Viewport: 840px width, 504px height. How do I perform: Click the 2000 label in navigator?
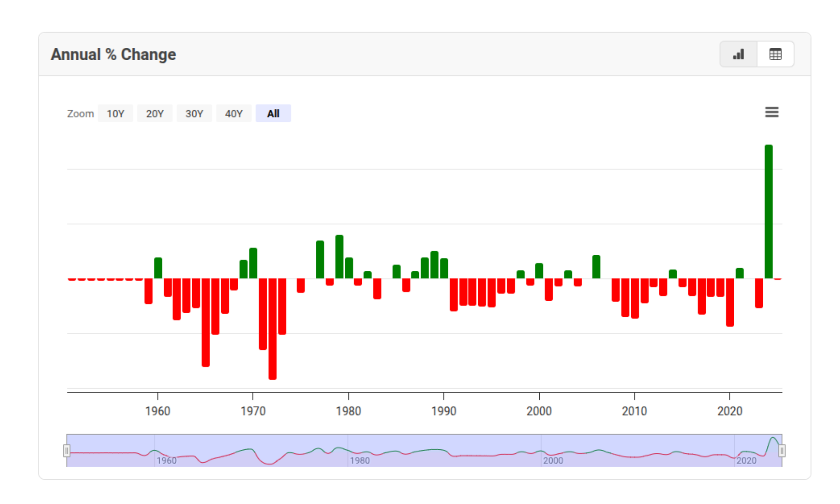tap(553, 460)
